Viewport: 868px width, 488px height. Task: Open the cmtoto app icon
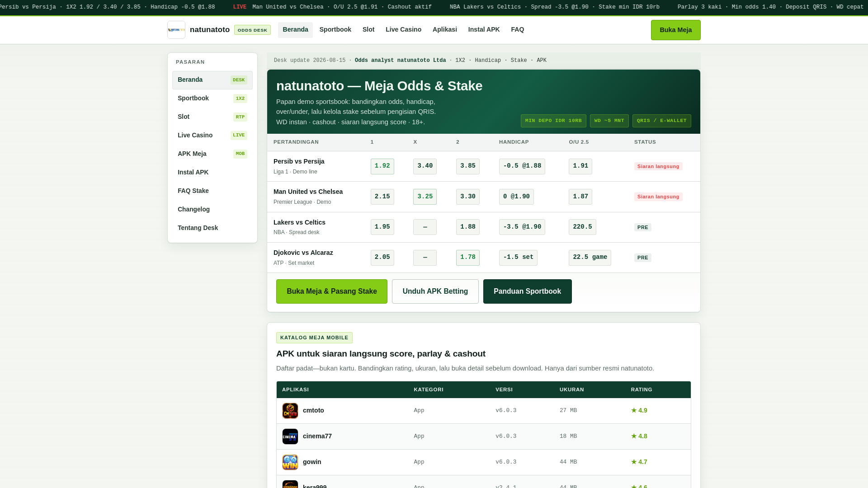coord(290,411)
